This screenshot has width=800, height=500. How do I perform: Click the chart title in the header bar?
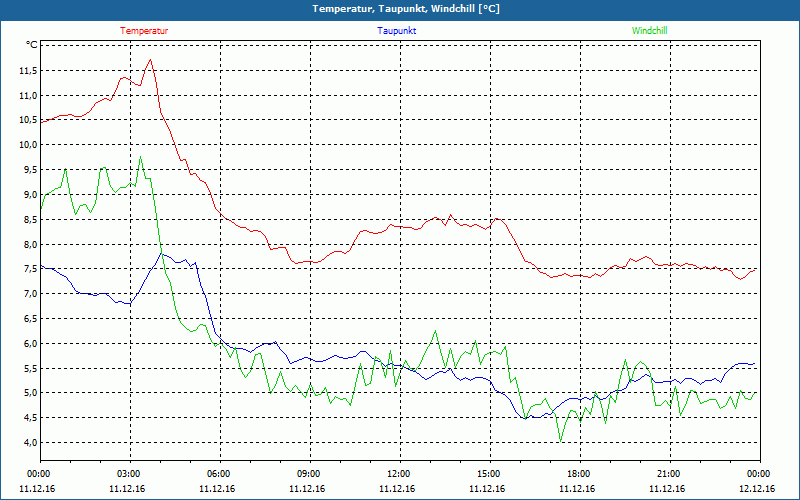pos(399,9)
